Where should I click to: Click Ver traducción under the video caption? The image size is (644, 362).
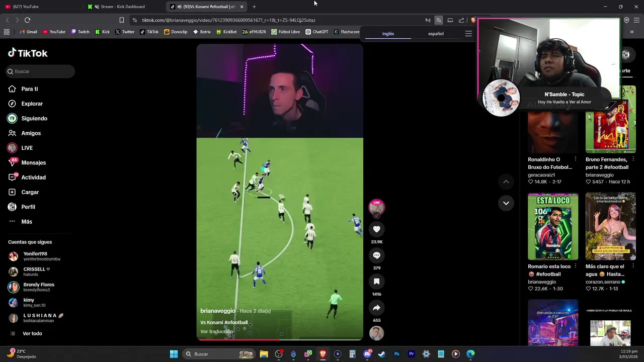tap(217, 331)
